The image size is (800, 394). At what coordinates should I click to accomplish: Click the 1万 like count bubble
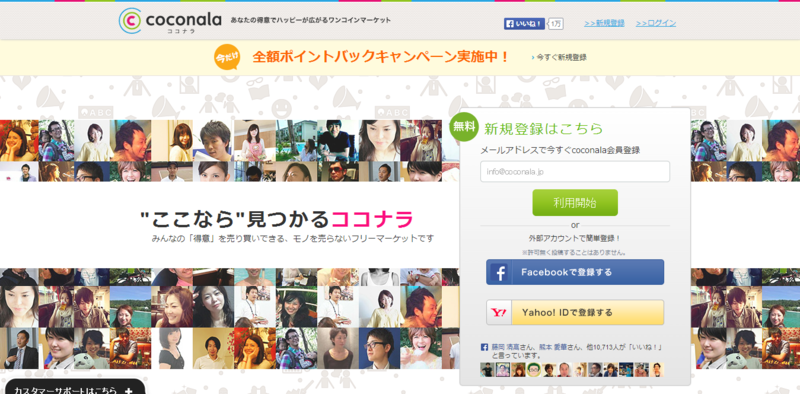556,23
